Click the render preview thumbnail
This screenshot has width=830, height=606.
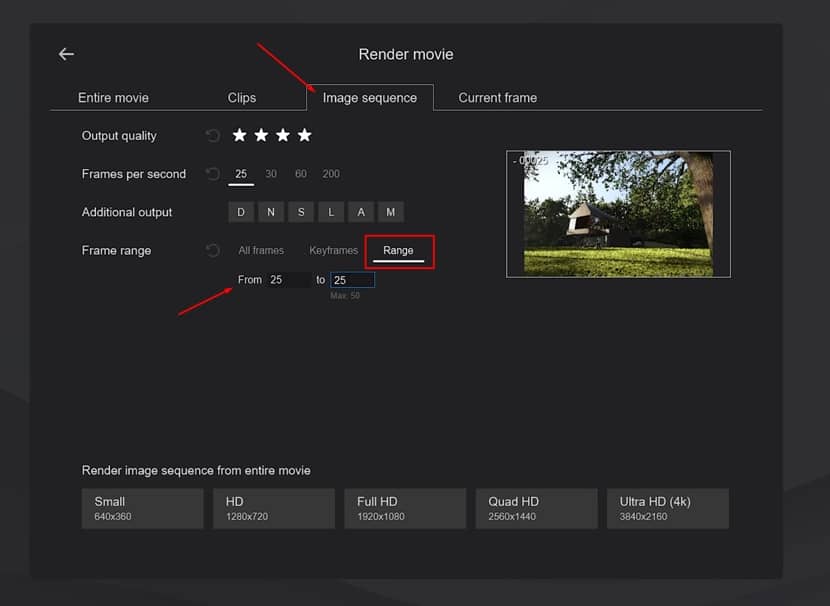[x=618, y=214]
